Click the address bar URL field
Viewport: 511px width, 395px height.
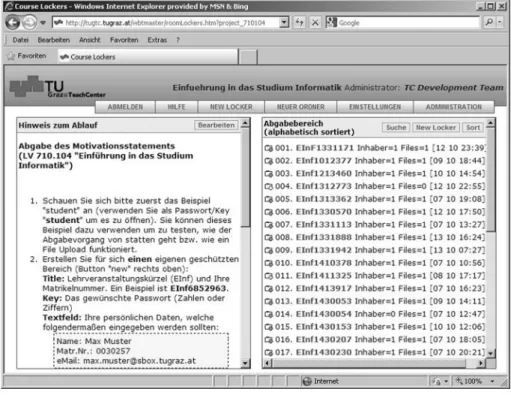coord(166,23)
